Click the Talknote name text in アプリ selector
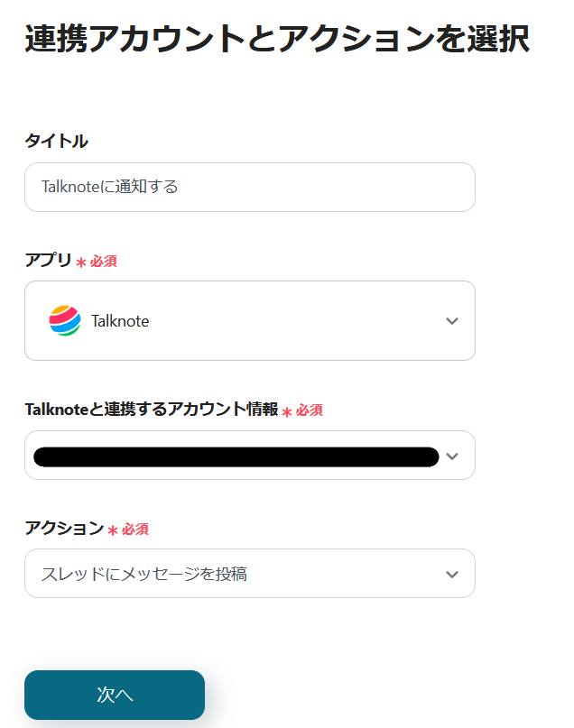The width and height of the screenshot is (574, 728). click(117, 320)
